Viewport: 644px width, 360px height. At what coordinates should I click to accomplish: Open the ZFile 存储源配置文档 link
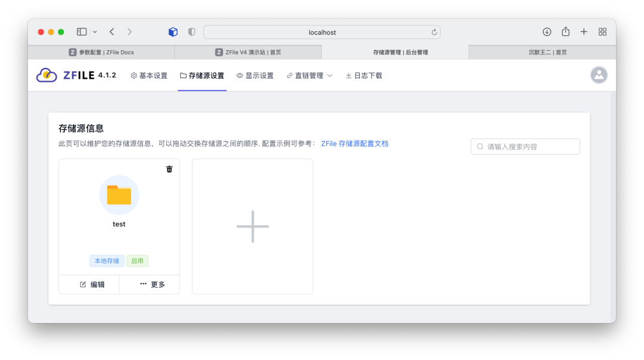click(x=355, y=144)
